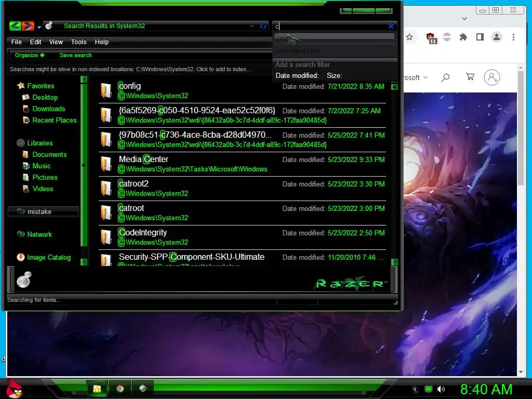The width and height of the screenshot is (532, 399).
Task: Open Chrome profile avatar icon
Action: [497, 37]
